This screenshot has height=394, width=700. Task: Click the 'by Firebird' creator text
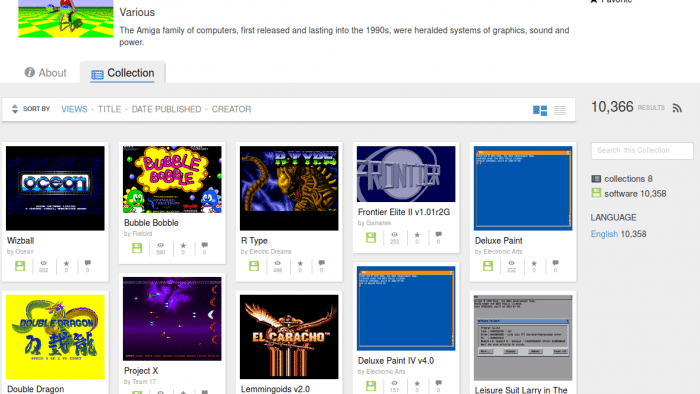click(x=138, y=234)
